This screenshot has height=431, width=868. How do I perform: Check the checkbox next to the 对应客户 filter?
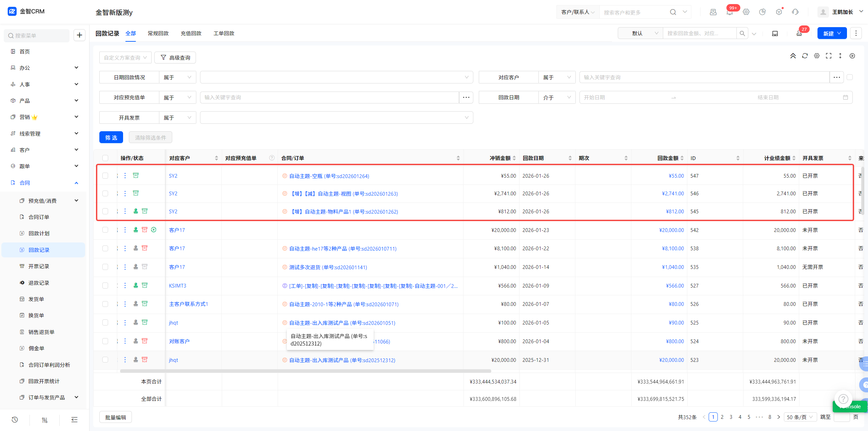[850, 77]
